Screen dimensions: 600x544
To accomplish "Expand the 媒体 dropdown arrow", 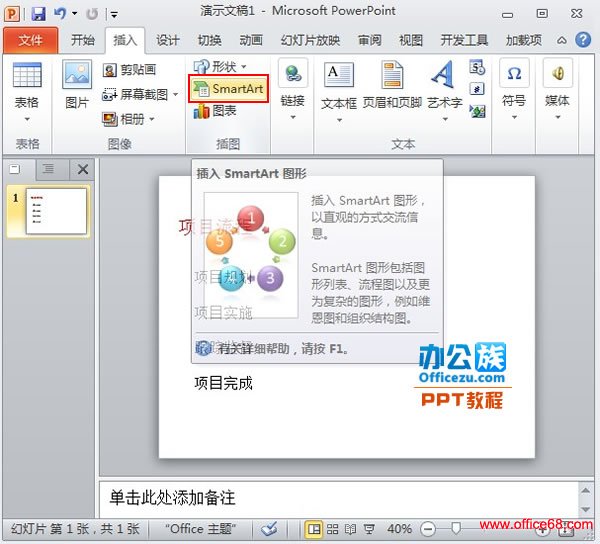I will pos(558,117).
